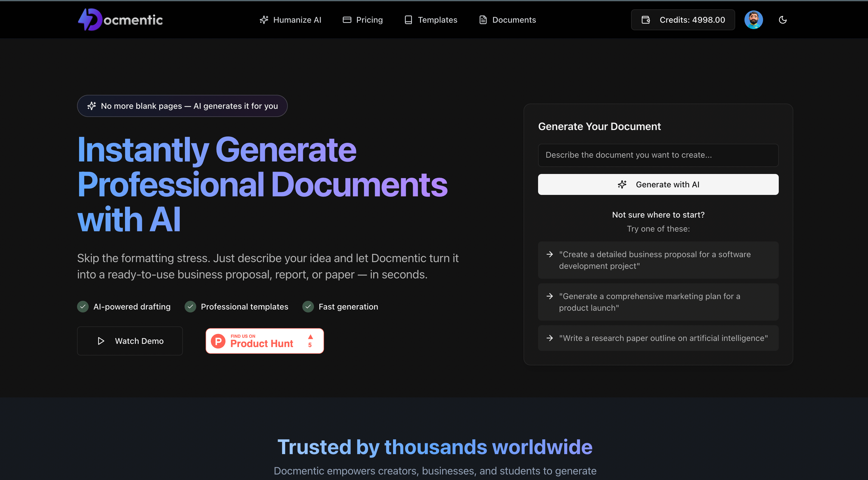Click Generate with AI button
Viewport: 868px width, 480px height.
[x=658, y=184]
